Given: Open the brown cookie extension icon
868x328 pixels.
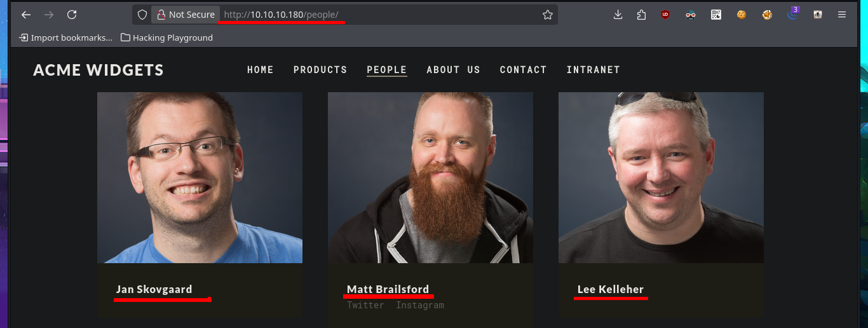Looking at the screenshot, I should [742, 15].
